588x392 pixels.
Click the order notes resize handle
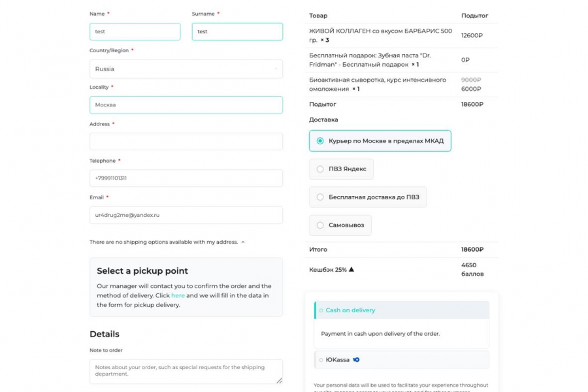click(279, 380)
